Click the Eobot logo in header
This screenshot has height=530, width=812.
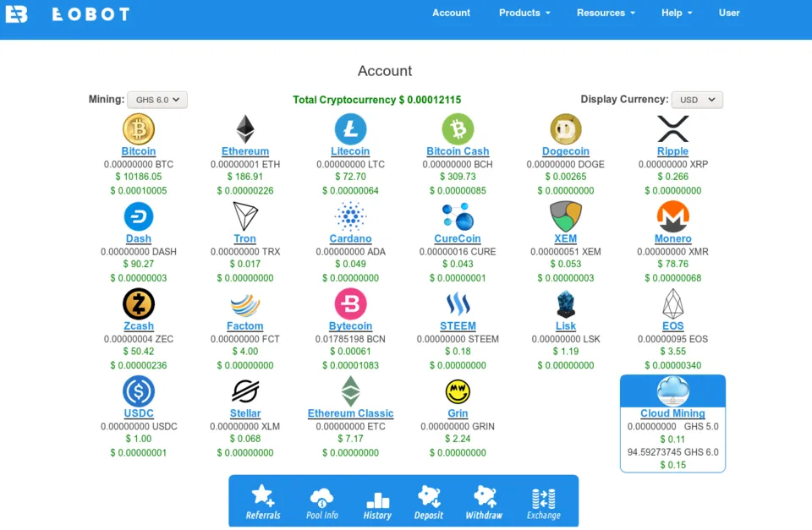[68, 14]
